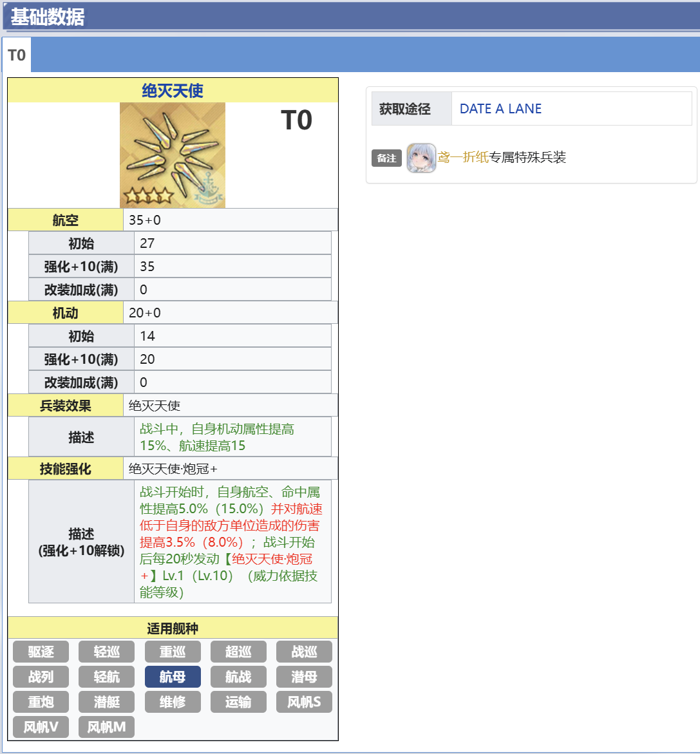Screen dimensions: 700x754
Task: Toggle the 战列 (battleship) applicability tile
Action: click(40, 677)
